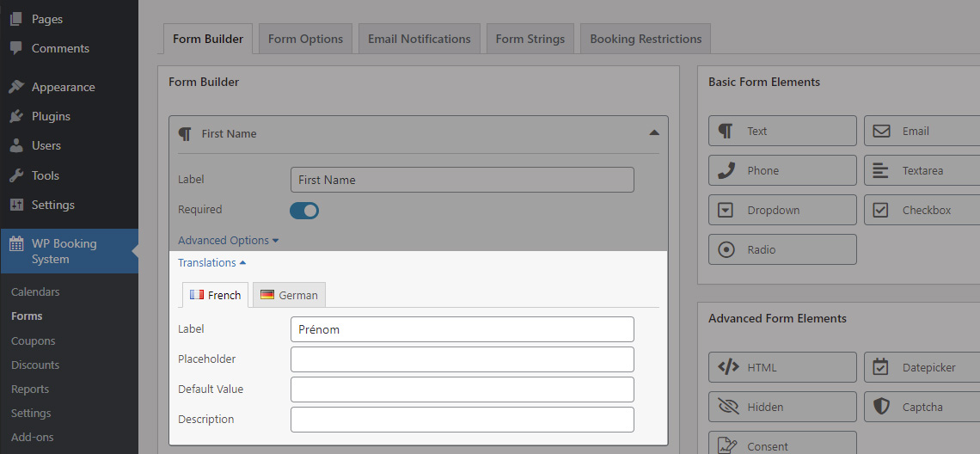The width and height of the screenshot is (980, 454).
Task: Insert the Dropdown form element
Action: tap(782, 210)
